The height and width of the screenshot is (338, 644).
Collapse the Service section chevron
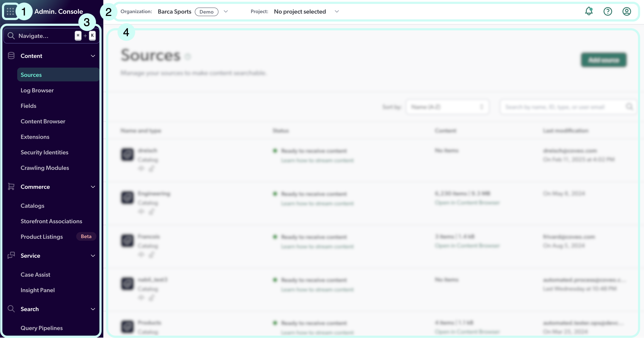93,256
